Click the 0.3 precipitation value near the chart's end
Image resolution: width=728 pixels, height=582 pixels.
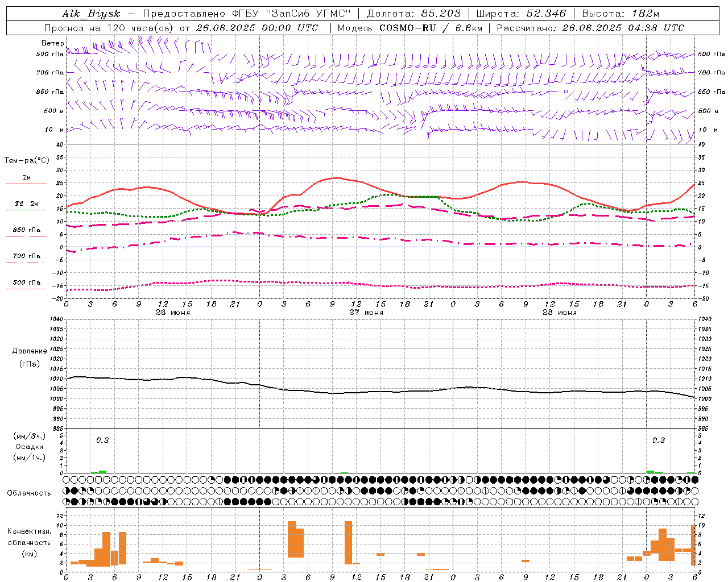pyautogui.click(x=659, y=440)
